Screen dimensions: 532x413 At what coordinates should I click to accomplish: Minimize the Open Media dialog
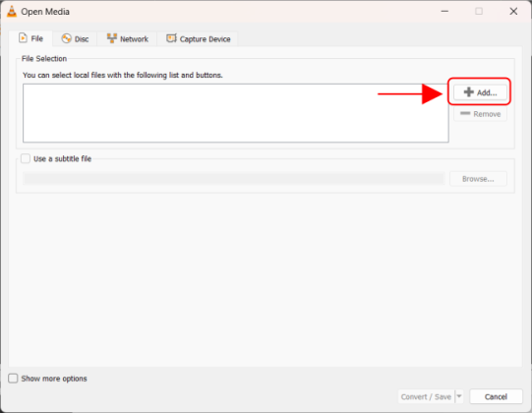pos(444,11)
